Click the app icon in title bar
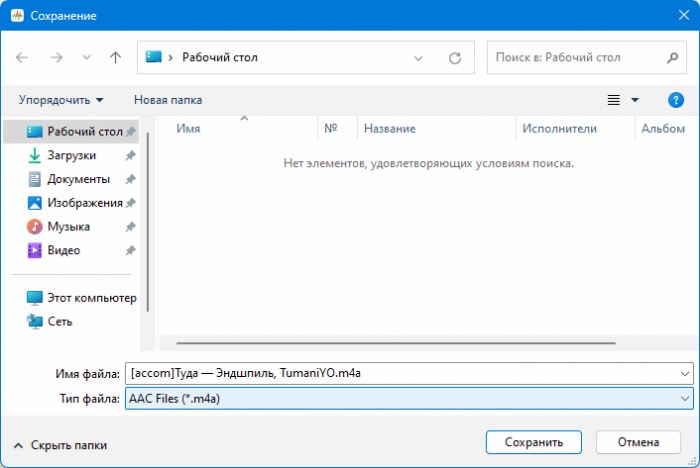Screen dimensions: 700x468 coord(17,16)
